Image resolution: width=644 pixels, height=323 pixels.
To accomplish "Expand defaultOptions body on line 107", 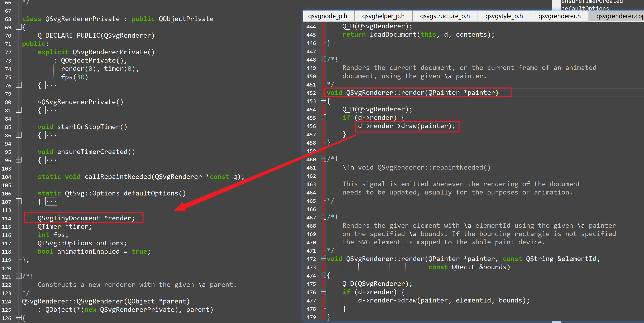I will [19, 201].
